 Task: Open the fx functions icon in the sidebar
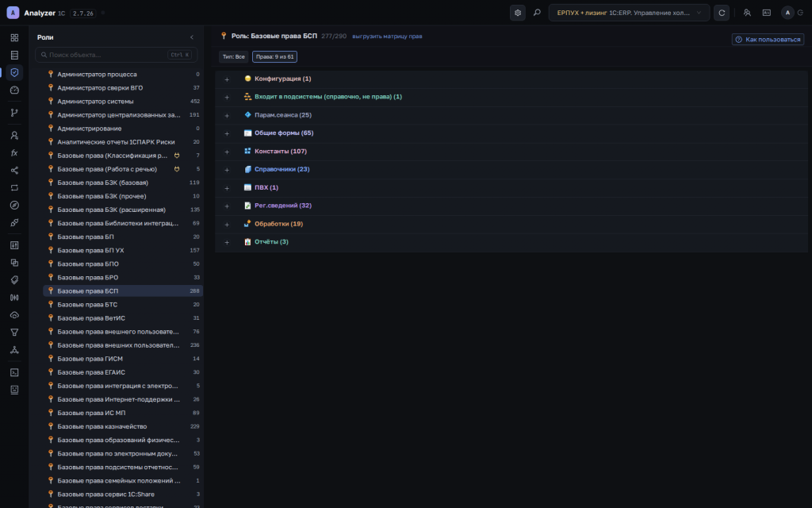(x=14, y=153)
